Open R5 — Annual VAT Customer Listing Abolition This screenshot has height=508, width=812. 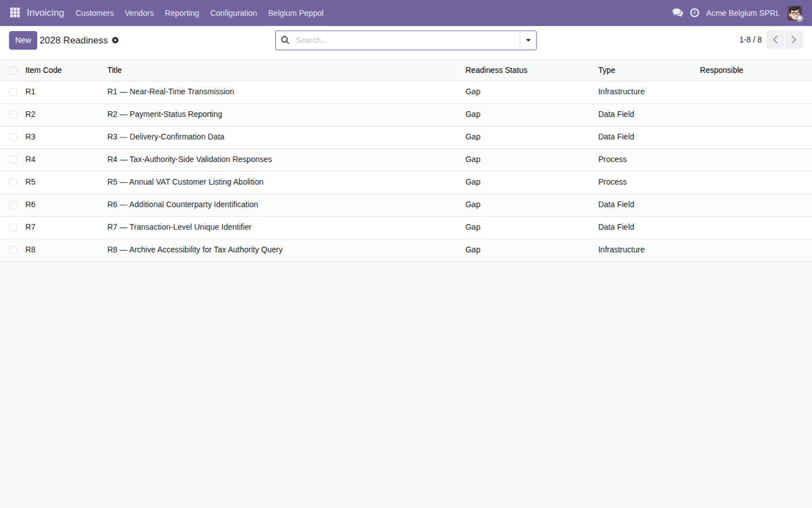(185, 182)
